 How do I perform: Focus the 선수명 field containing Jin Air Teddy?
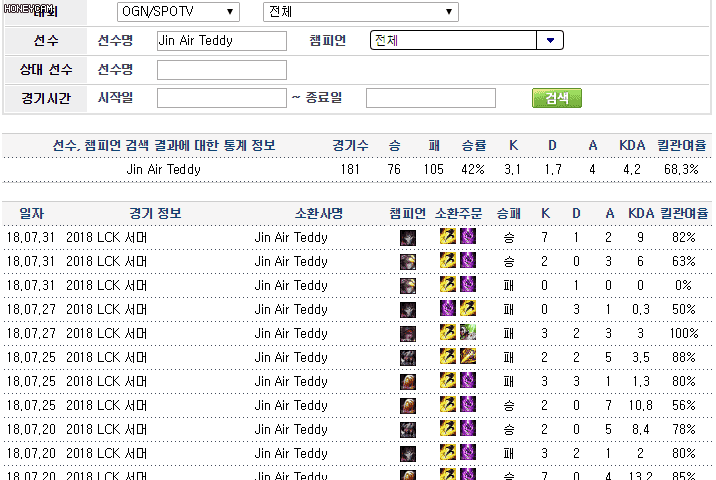222,41
